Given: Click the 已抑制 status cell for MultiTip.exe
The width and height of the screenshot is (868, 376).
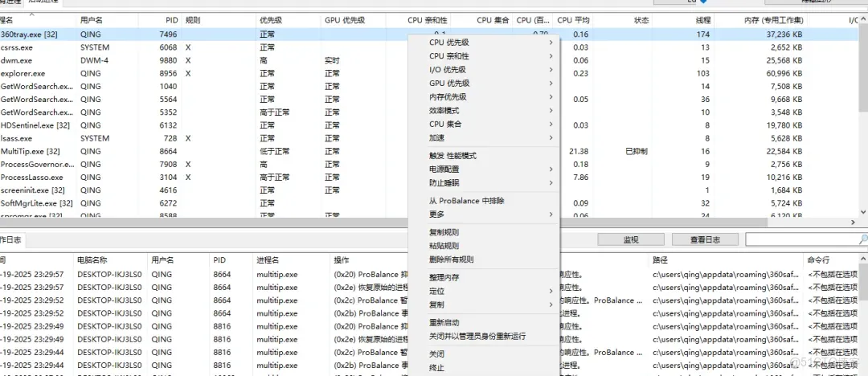Looking at the screenshot, I should (x=636, y=151).
